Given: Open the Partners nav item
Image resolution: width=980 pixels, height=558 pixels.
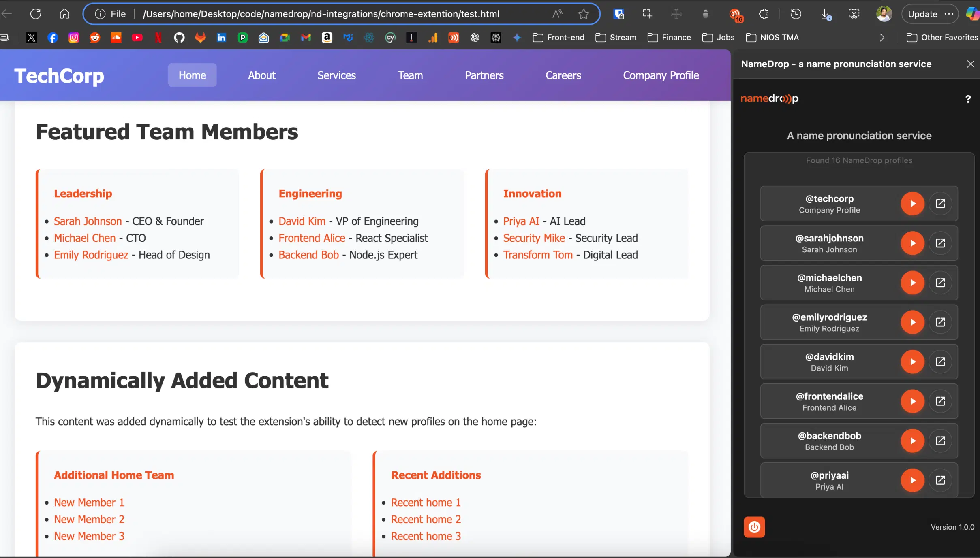Looking at the screenshot, I should 484,75.
